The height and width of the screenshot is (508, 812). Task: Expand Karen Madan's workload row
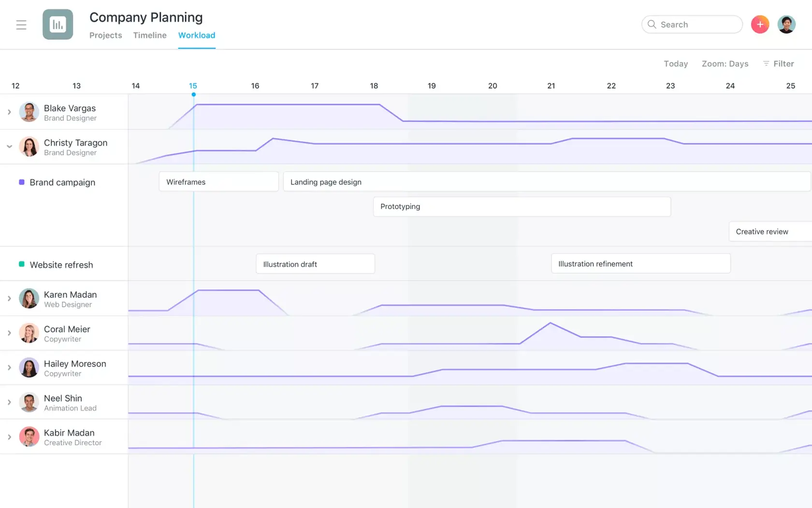point(9,299)
